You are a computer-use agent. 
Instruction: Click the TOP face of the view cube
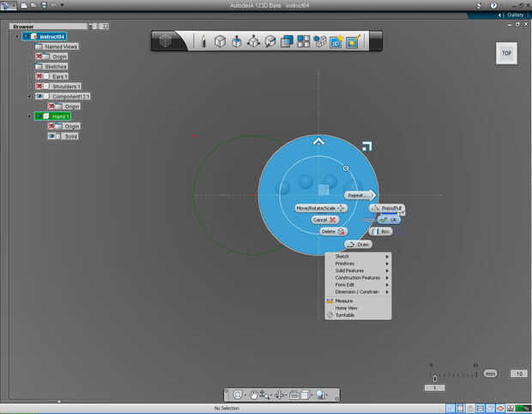pyautogui.click(x=505, y=53)
